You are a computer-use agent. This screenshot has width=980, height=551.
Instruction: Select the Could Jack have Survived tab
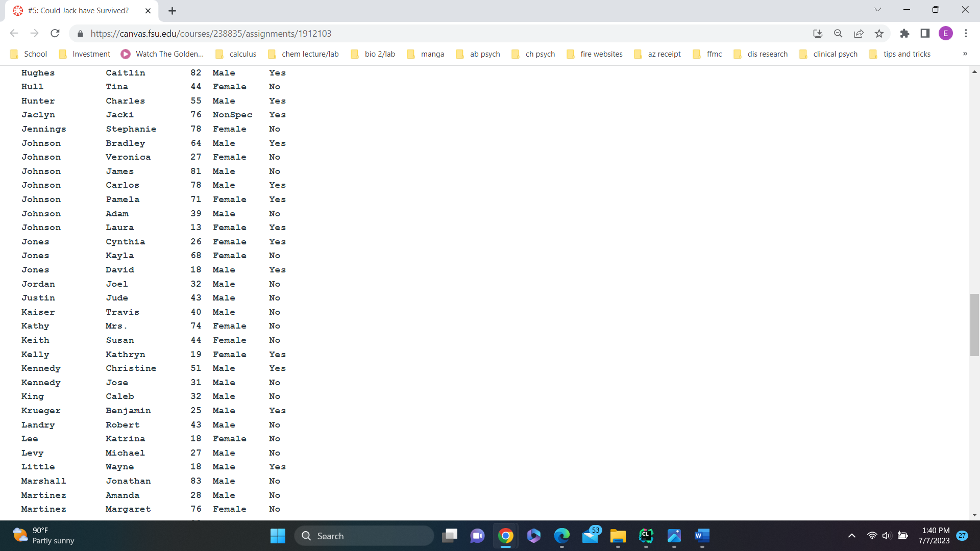click(x=78, y=11)
